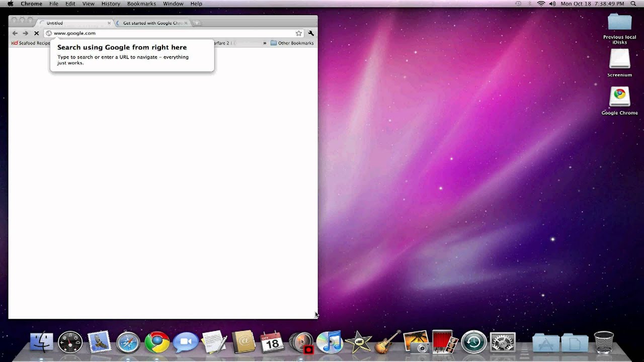Stop page loading with the X button
This screenshot has width=644, height=362.
tap(36, 33)
